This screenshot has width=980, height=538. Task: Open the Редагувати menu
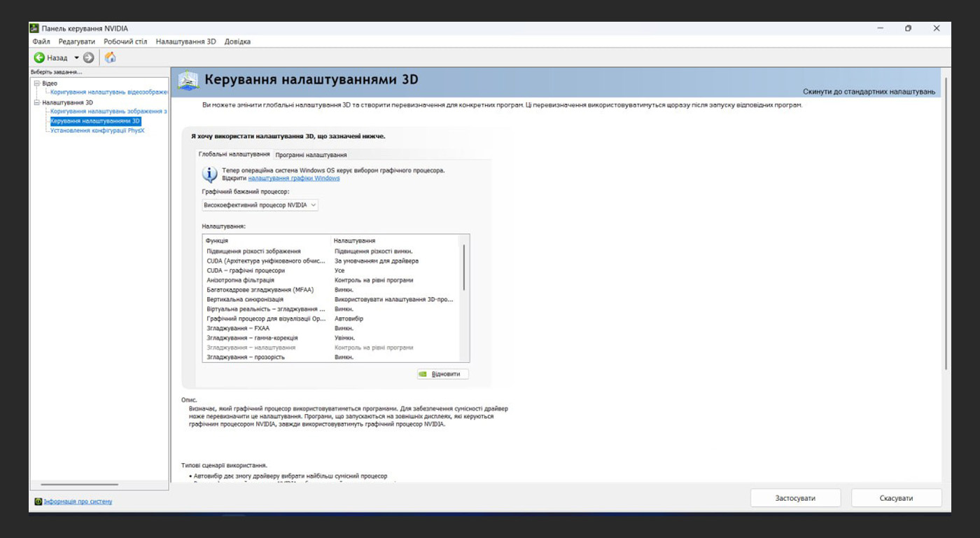coord(77,42)
